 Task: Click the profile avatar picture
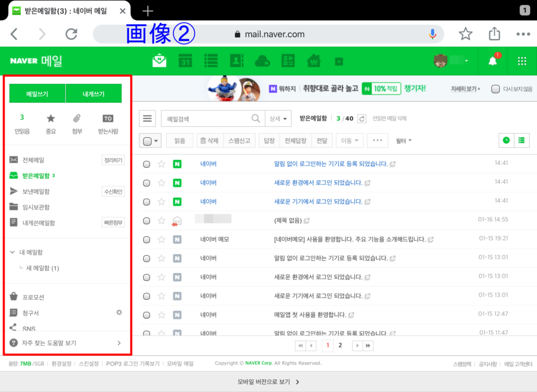[441, 61]
